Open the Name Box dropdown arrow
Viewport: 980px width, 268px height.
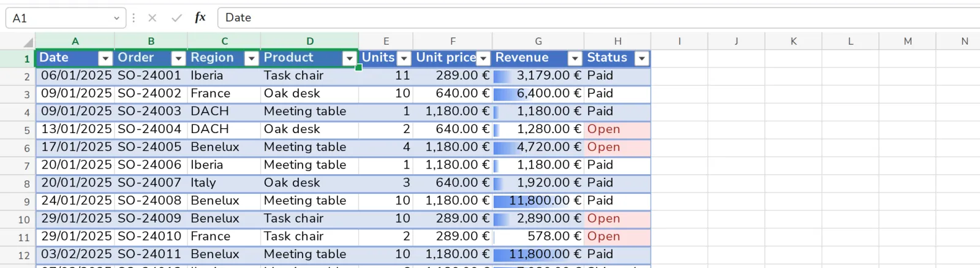tap(116, 18)
